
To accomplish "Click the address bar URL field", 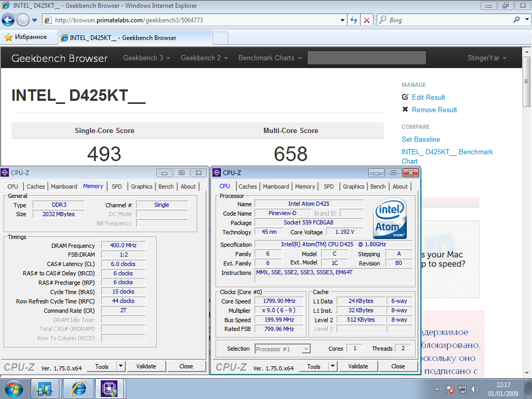I will point(195,20).
